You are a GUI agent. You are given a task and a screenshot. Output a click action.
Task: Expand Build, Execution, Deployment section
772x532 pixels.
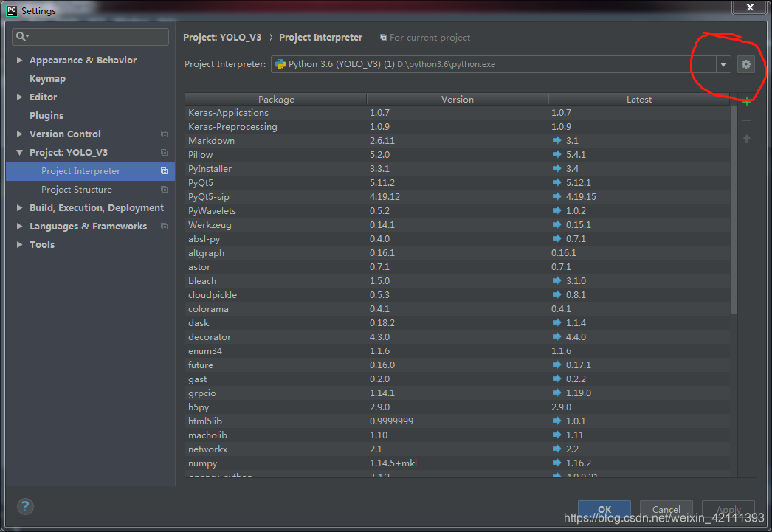pos(19,207)
